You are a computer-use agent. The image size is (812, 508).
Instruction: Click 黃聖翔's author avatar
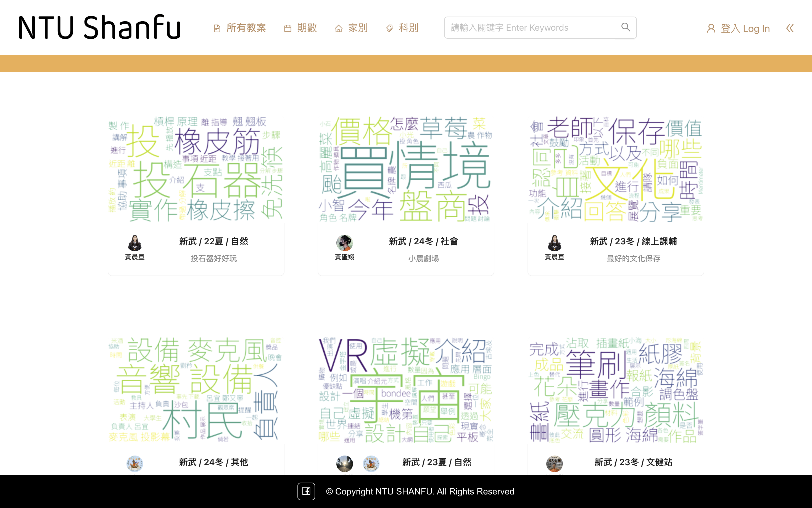coord(344,243)
